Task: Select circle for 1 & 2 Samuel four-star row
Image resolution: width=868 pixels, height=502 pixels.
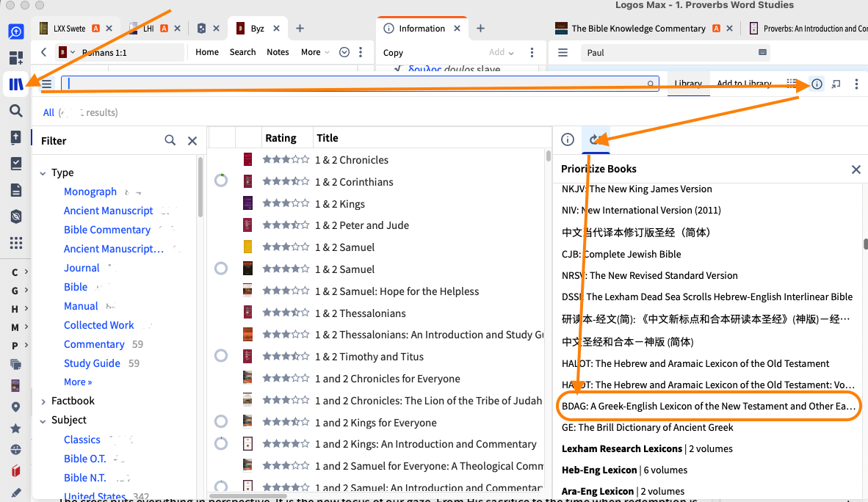Action: (x=221, y=269)
